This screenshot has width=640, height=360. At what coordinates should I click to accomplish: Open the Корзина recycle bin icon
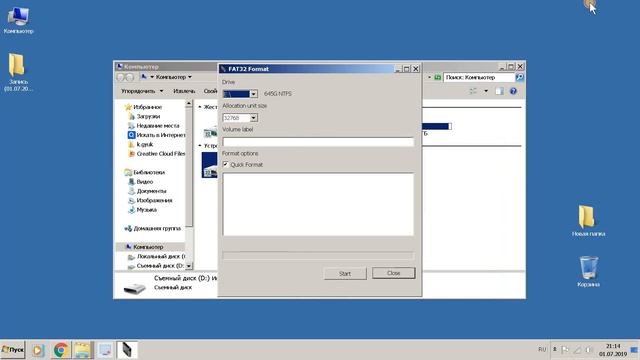click(x=588, y=271)
